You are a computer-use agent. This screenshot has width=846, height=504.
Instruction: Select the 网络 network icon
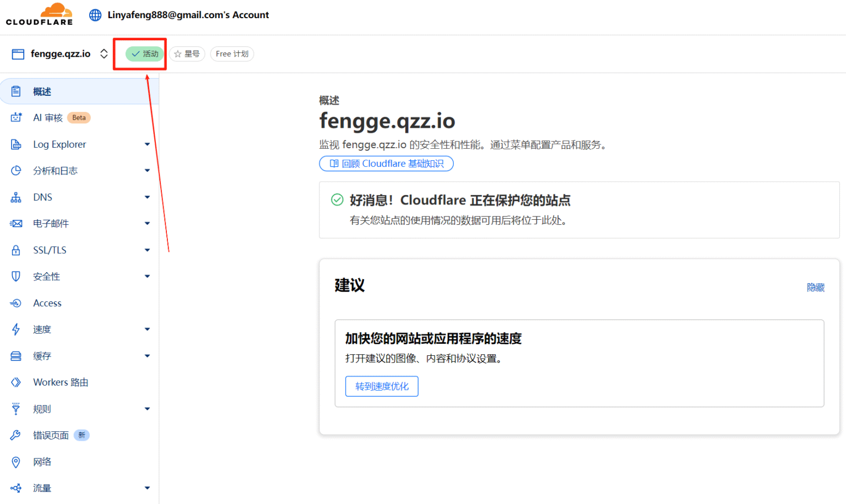click(16, 462)
